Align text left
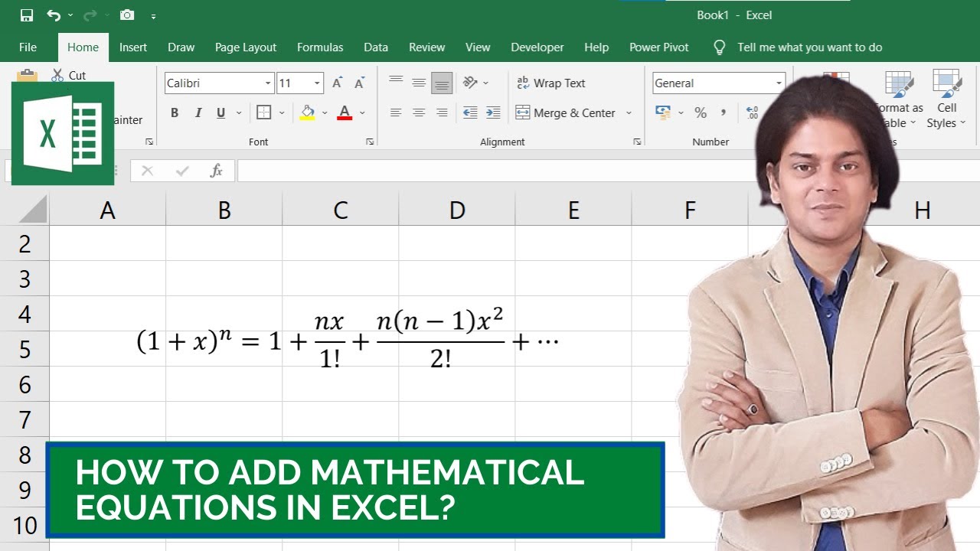 [x=396, y=112]
